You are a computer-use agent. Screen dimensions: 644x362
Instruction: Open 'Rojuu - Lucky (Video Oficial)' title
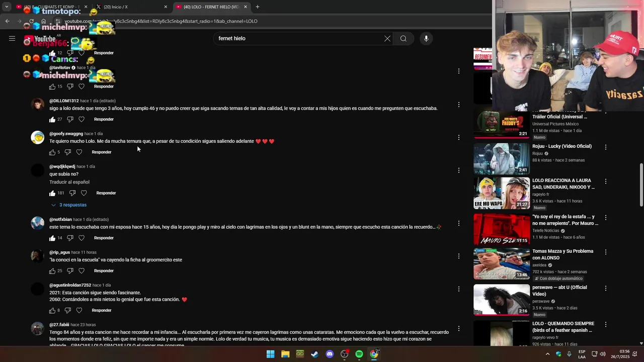tap(562, 146)
